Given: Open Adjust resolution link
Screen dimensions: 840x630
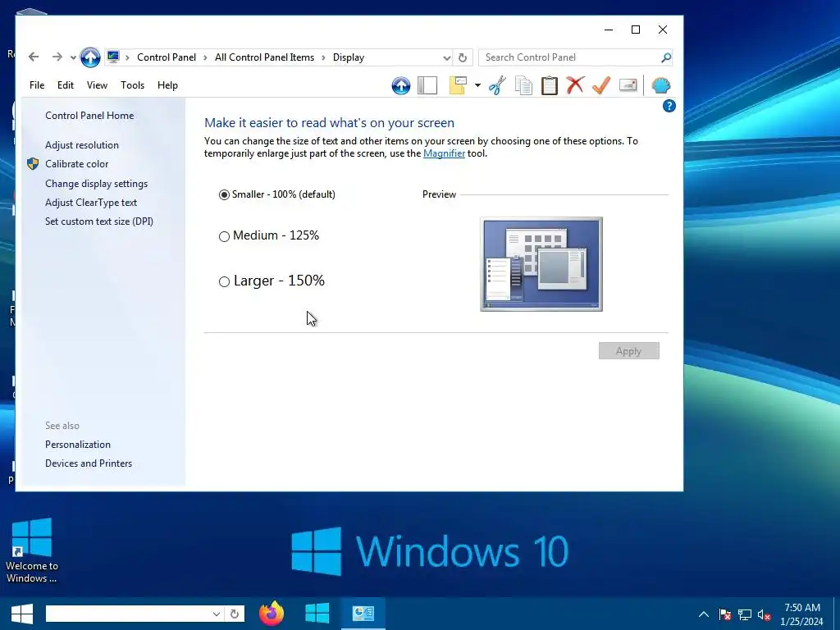Looking at the screenshot, I should (82, 145).
